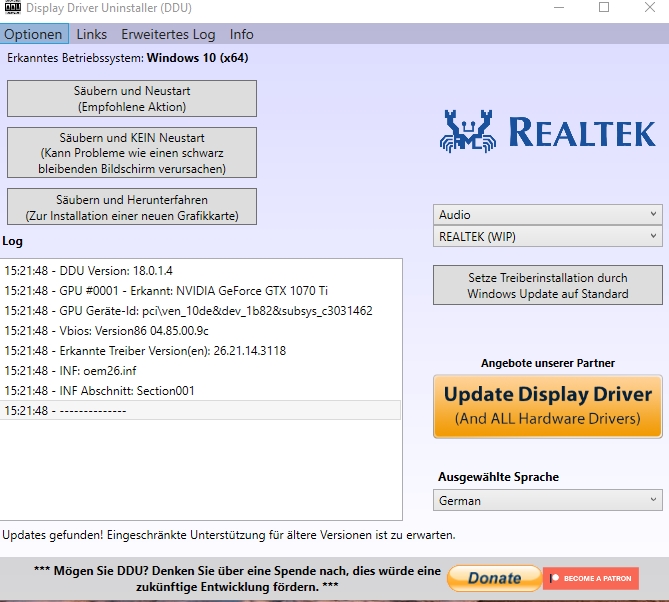Open the Info menu
This screenshot has height=602, width=669.
[x=241, y=34]
